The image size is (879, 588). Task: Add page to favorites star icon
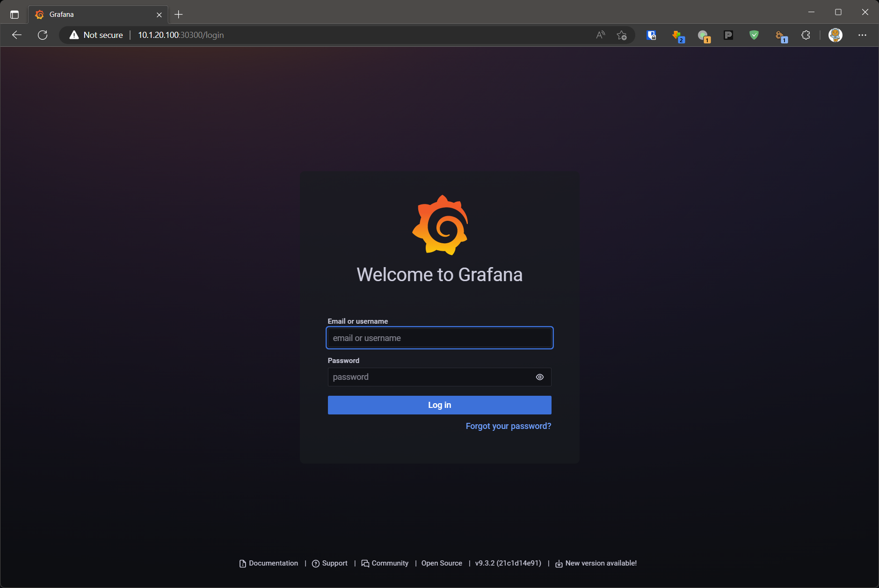[x=622, y=35]
